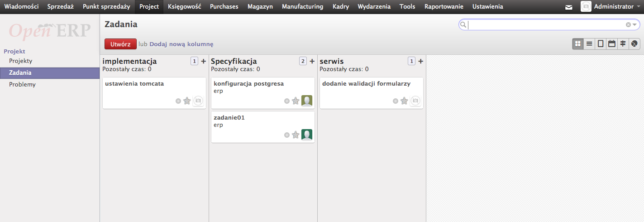This screenshot has height=222, width=644.
Task: Go to the Magazyn menu
Action: [260, 7]
